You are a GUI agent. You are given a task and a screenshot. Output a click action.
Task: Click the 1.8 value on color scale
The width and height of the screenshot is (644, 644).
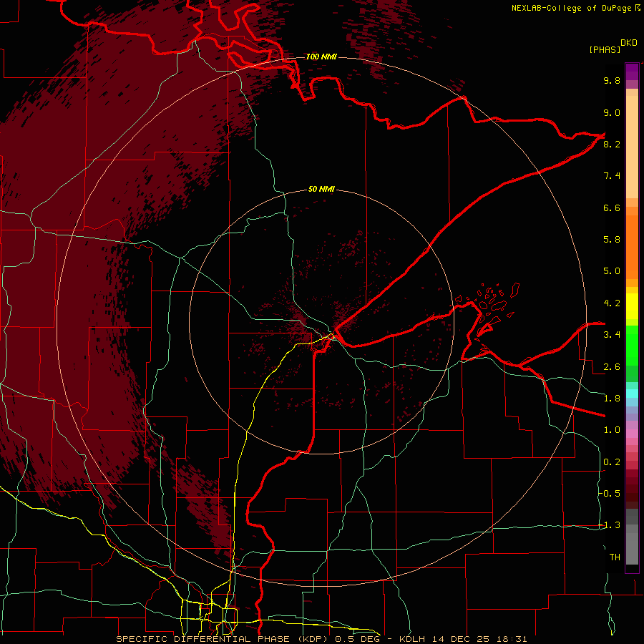pyautogui.click(x=612, y=399)
